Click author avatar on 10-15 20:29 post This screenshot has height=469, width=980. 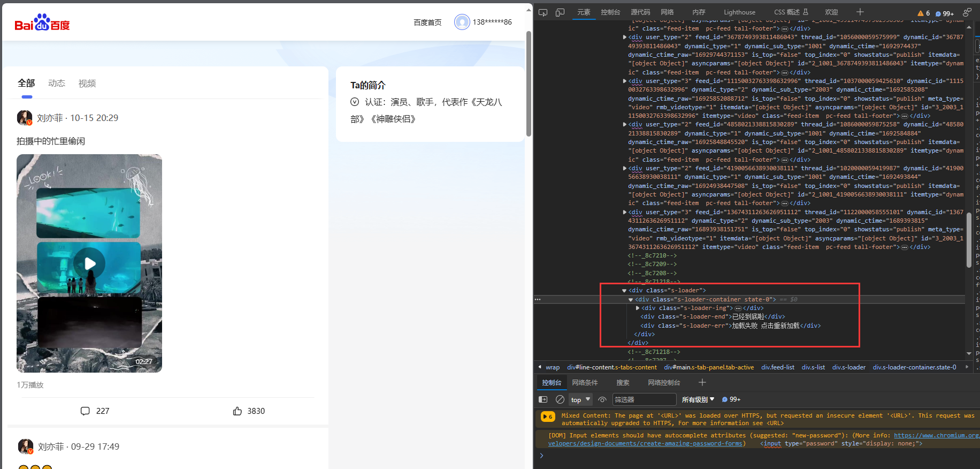[25, 118]
